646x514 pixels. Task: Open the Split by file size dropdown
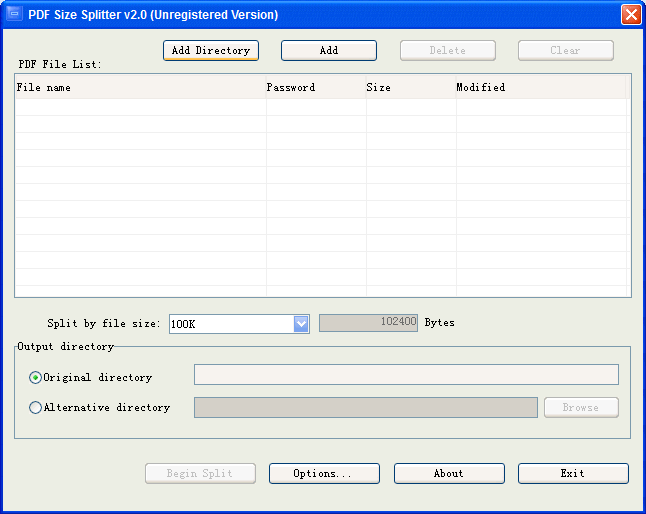(301, 323)
